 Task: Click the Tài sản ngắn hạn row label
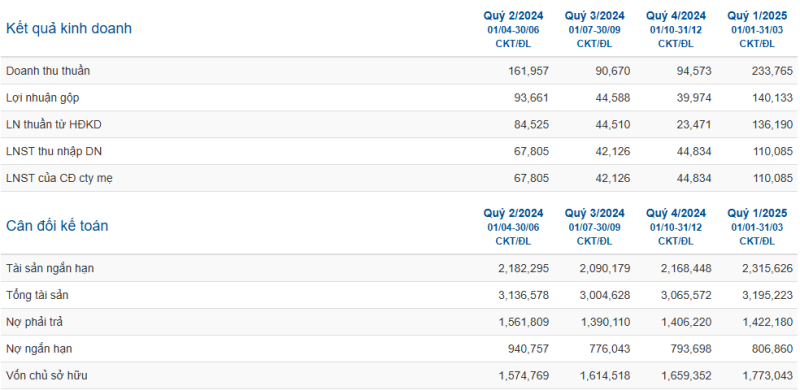[x=50, y=268]
